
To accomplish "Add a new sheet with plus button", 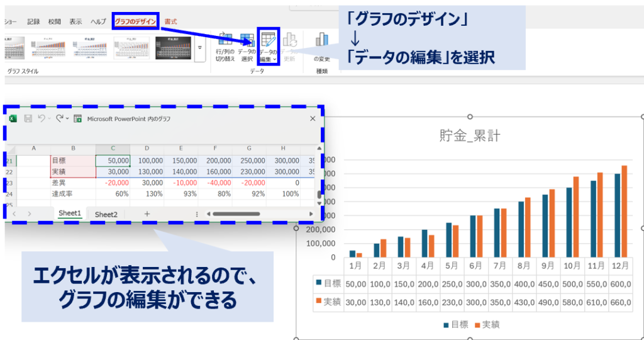I will 147,214.
